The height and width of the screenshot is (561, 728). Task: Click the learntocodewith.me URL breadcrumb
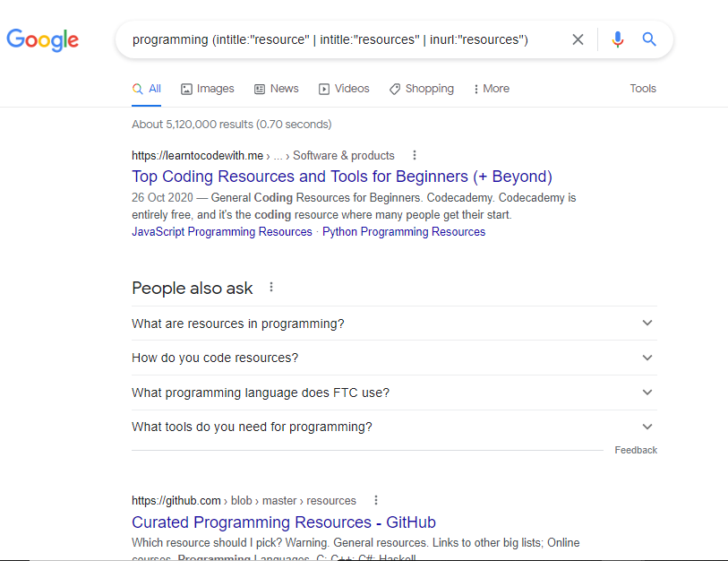[x=262, y=155]
